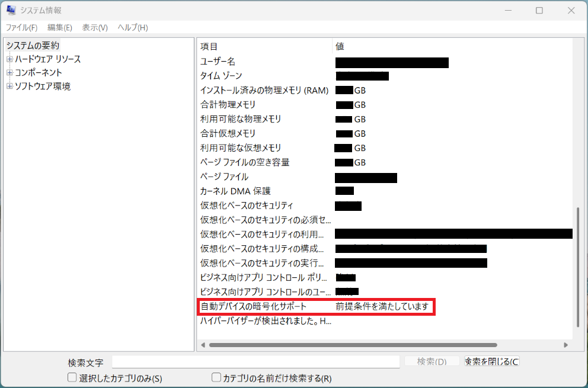Click the 検索(D) button

pos(432,361)
